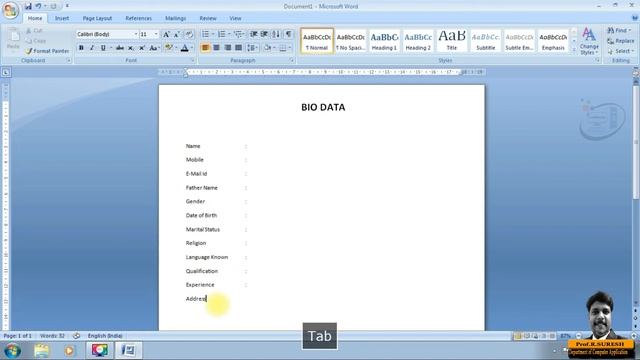Open the font name dropdown
The width and height of the screenshot is (640, 360).
[136, 34]
